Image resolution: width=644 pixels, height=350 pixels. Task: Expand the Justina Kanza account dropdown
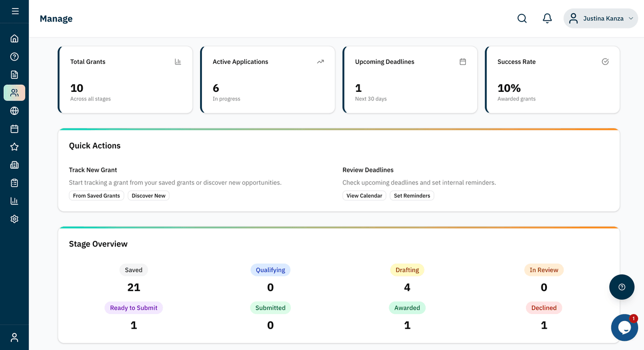pos(600,18)
